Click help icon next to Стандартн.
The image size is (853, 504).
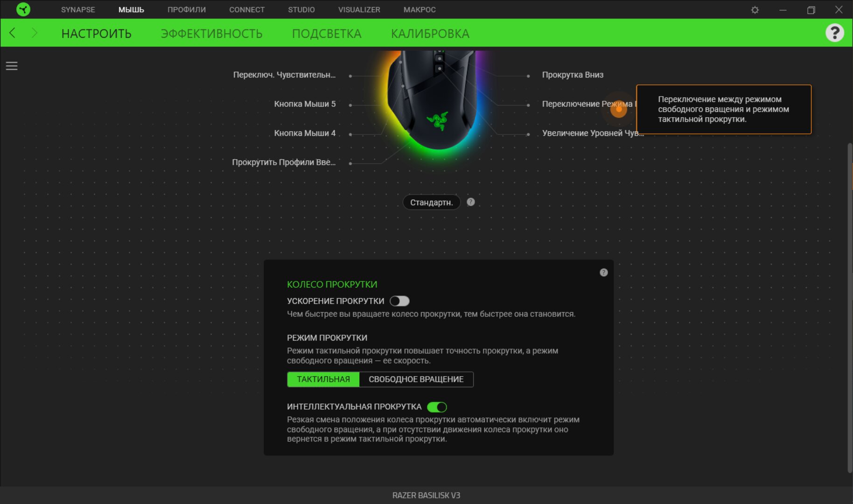point(471,202)
